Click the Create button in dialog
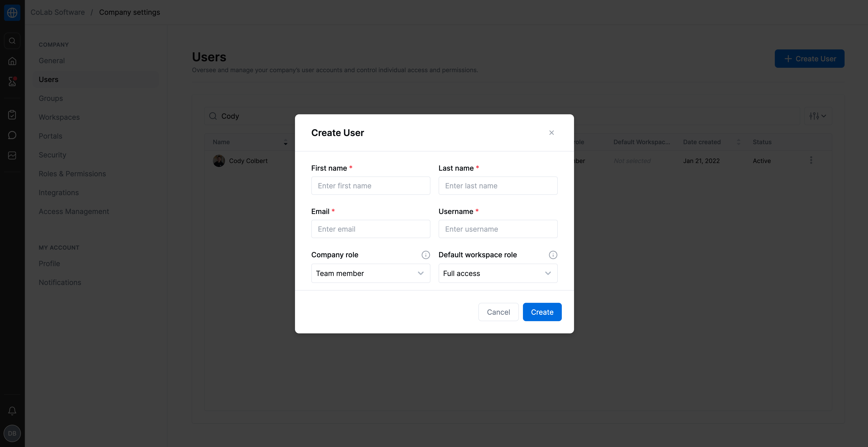The width and height of the screenshot is (868, 447). tap(542, 312)
